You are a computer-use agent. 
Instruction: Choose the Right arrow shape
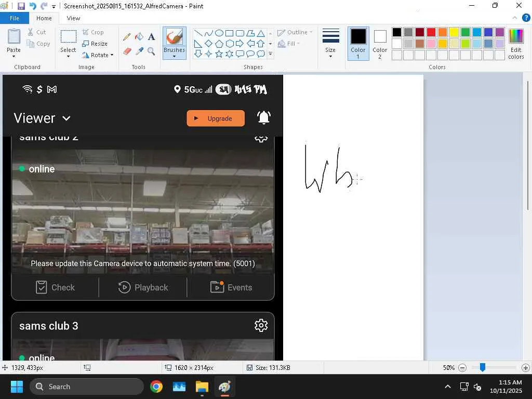[x=240, y=44]
